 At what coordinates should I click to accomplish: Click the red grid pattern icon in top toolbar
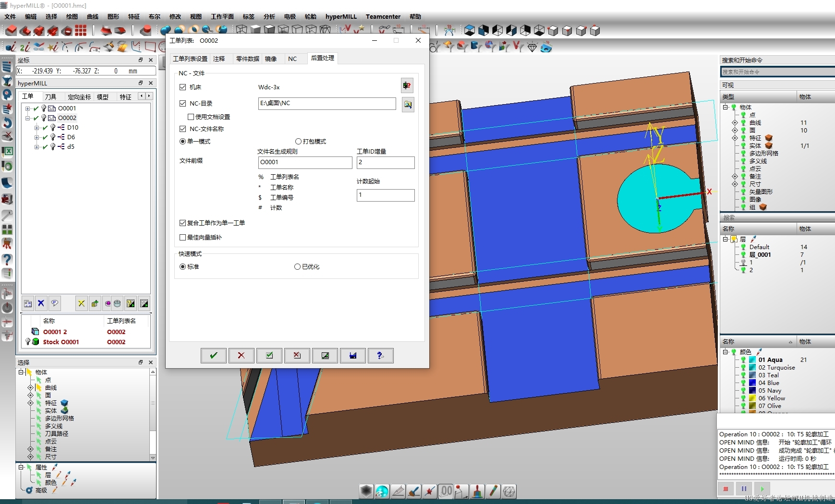pyautogui.click(x=81, y=31)
